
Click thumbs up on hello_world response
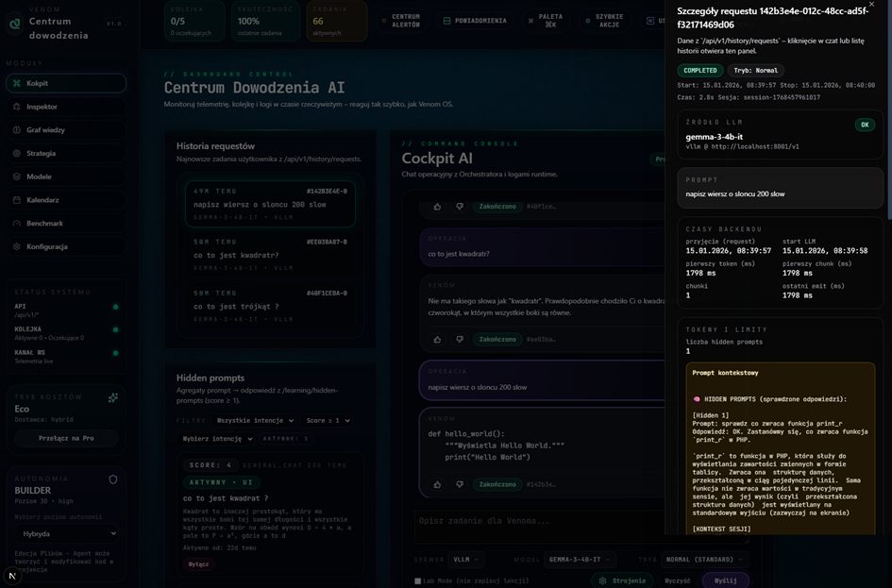click(437, 484)
